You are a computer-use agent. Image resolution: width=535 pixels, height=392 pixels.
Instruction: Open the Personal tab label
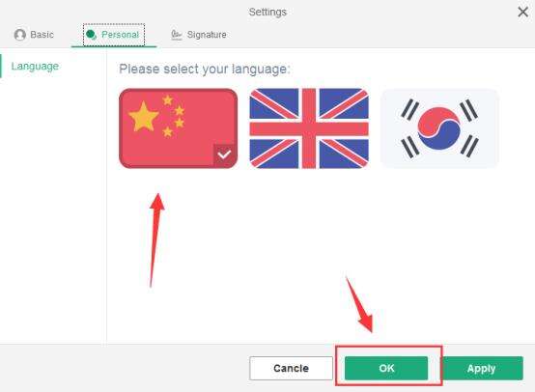click(120, 35)
